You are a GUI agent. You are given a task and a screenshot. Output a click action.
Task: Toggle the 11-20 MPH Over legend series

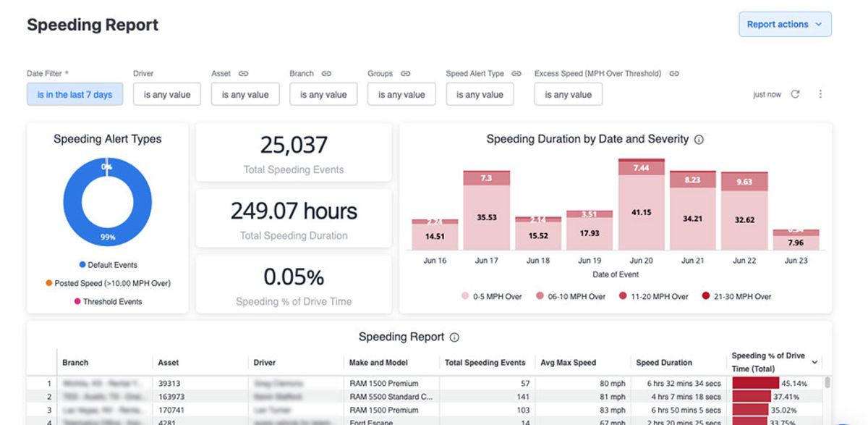(653, 296)
